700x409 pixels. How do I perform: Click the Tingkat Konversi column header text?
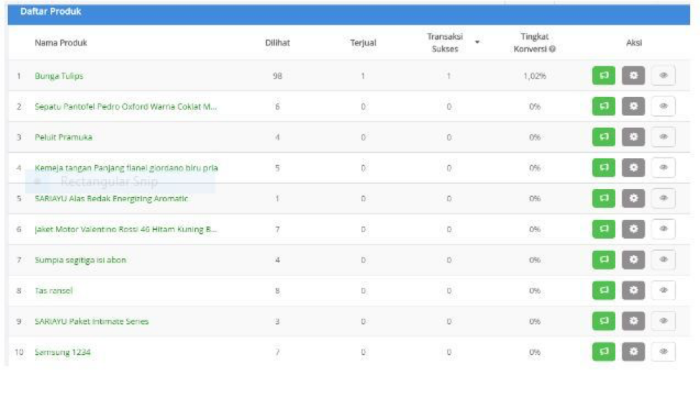point(534,43)
